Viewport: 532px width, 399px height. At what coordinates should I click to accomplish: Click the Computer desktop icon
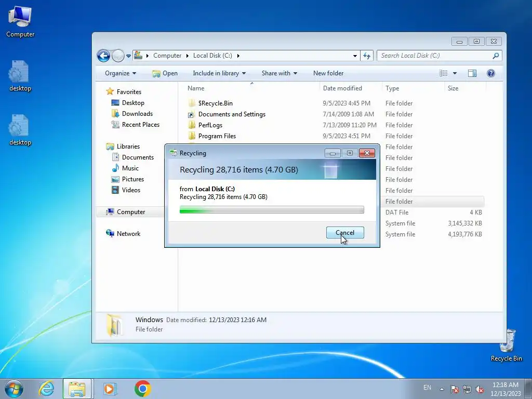click(x=20, y=22)
